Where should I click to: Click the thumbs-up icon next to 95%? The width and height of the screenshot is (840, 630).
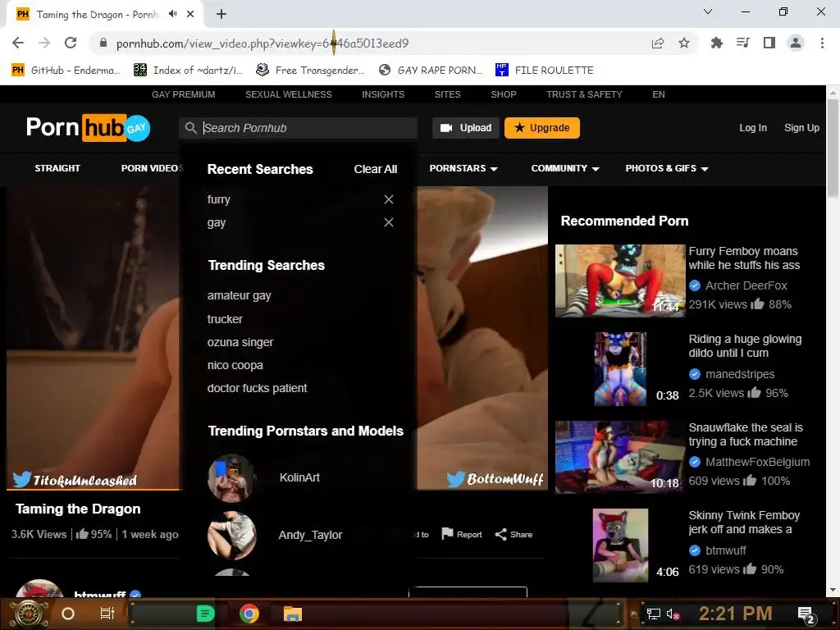point(82,533)
